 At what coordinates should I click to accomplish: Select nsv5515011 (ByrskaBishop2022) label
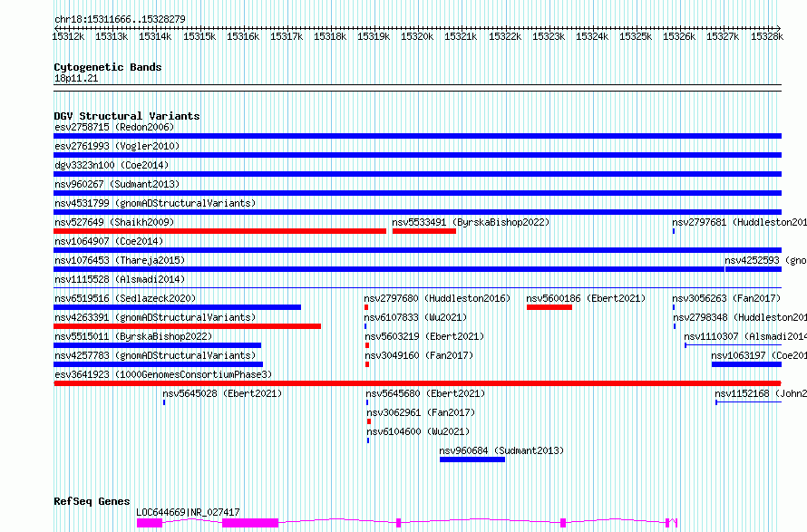133,336
